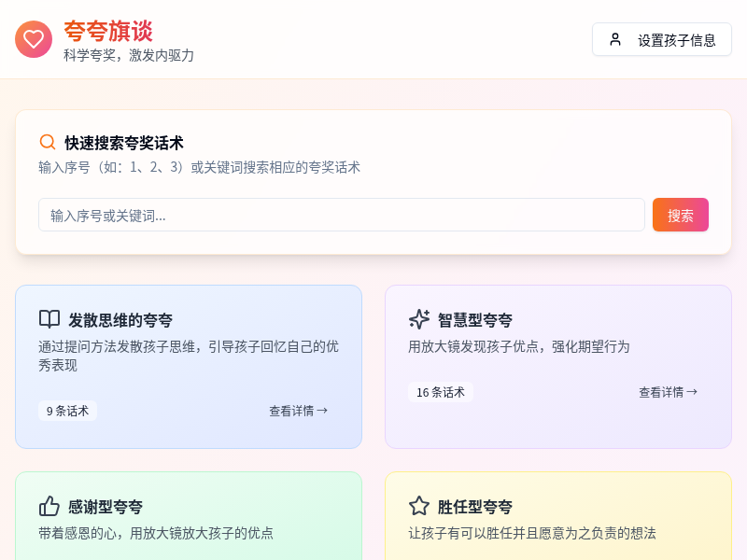Click the 夸夸旗谈 app title
747x560 pixels.
[108, 32]
